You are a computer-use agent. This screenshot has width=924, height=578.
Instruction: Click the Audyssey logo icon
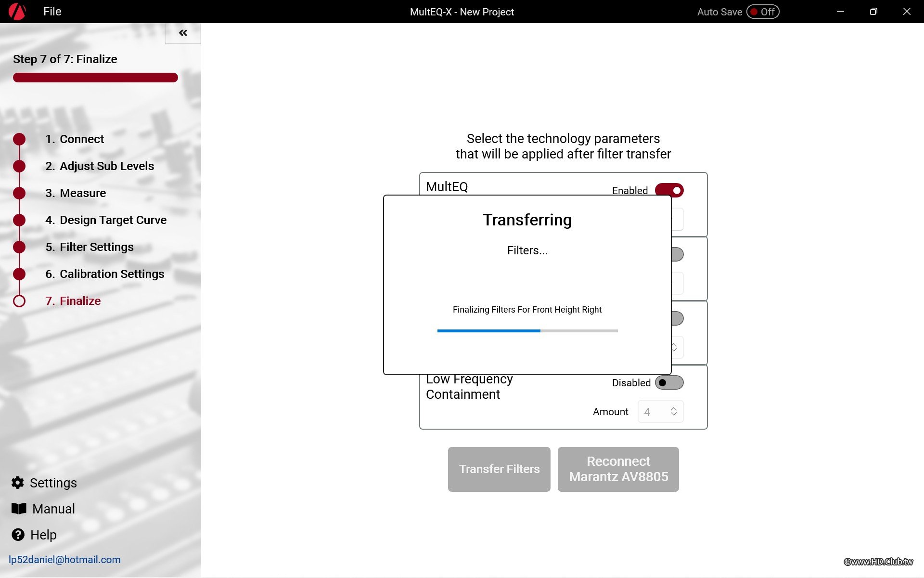click(17, 11)
